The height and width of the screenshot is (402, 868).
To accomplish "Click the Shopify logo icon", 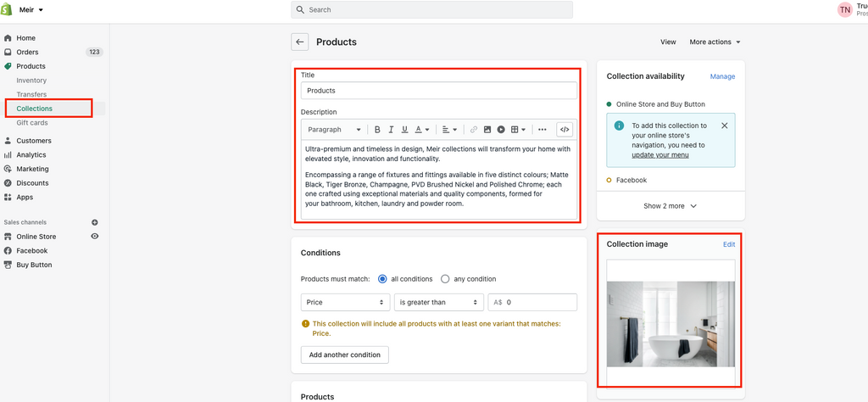I will click(x=7, y=9).
